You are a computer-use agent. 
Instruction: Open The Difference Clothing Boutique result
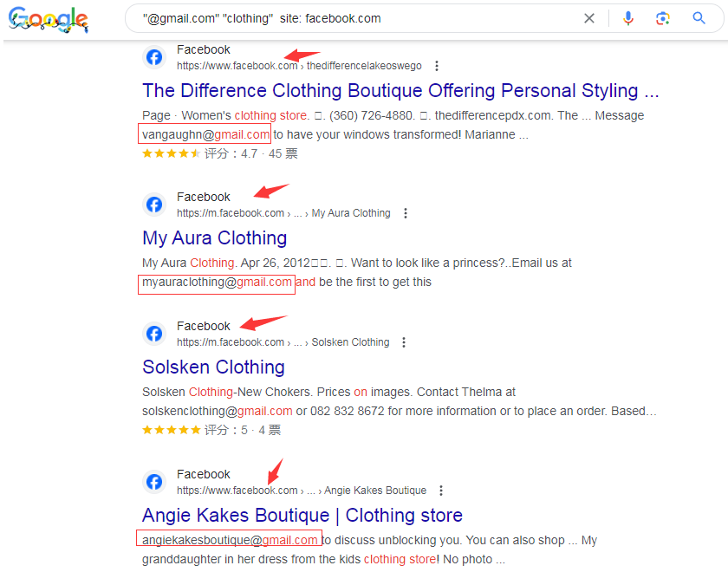[x=400, y=91]
